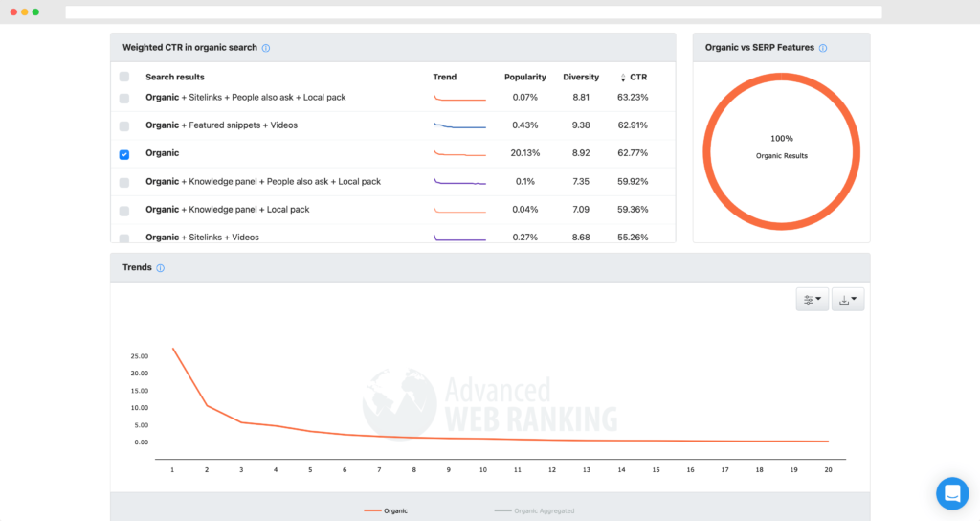Screen dimensions: 980x521
Task: Open chart settings sliders dropdown
Action: point(813,300)
